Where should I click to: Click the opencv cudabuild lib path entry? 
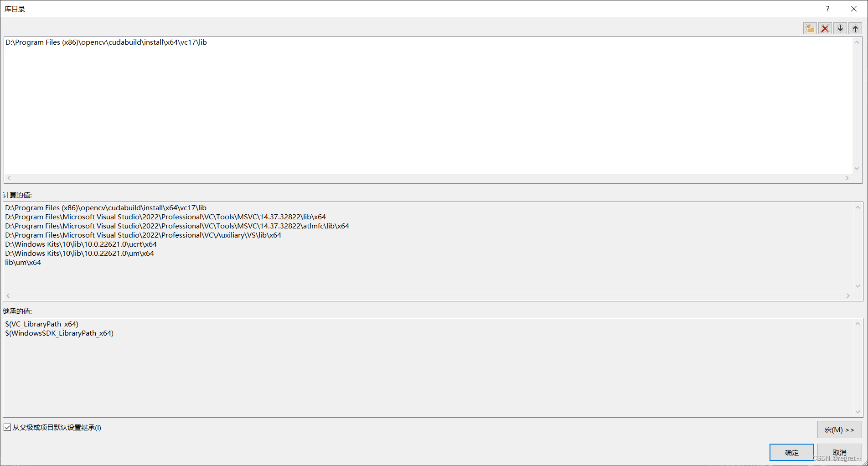pyautogui.click(x=106, y=42)
